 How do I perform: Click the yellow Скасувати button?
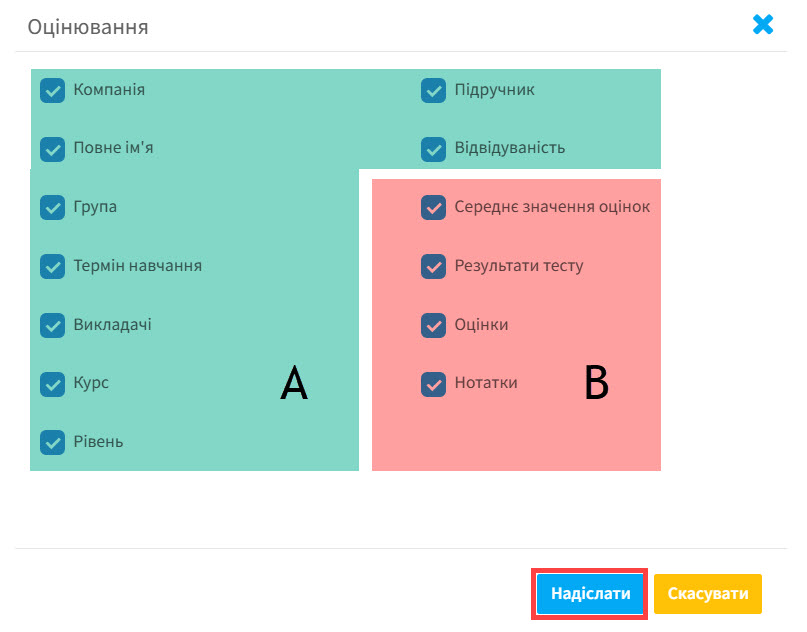(x=708, y=593)
